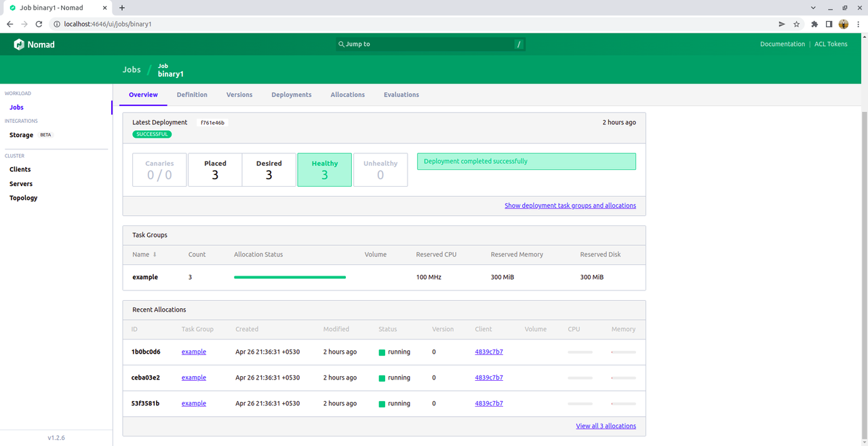868x446 pixels.
Task: Bookmark this page with star icon
Action: 797,24
